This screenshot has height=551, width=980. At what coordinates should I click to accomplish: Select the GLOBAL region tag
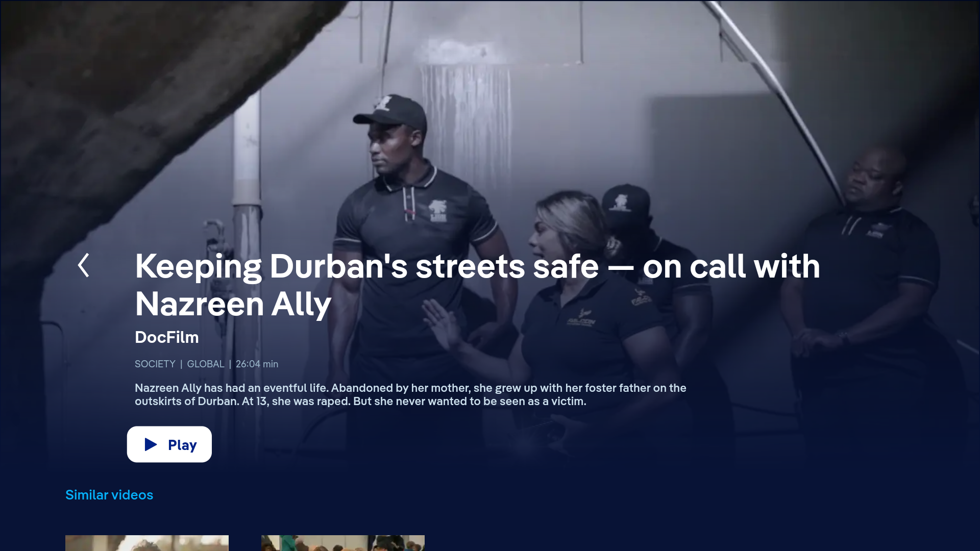206,364
